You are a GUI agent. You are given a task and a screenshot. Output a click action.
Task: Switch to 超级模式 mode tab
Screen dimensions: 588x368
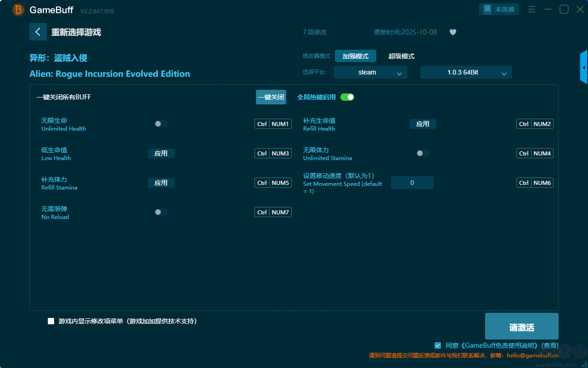coord(401,56)
